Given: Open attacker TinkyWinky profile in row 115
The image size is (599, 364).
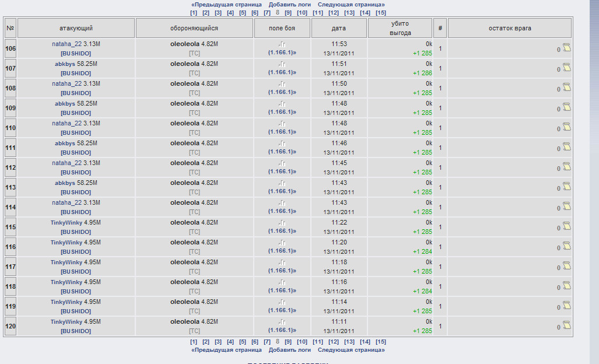Looking at the screenshot, I should 66,222.
